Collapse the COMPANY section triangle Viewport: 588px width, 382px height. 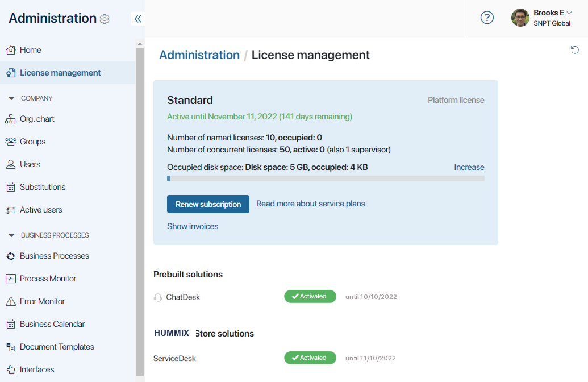[11, 98]
